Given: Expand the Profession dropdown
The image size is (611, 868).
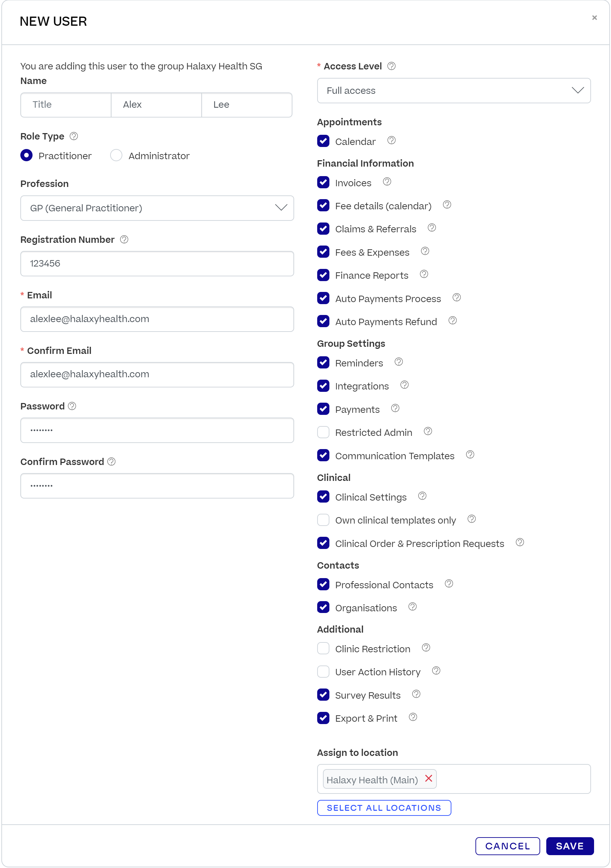Looking at the screenshot, I should pyautogui.click(x=157, y=208).
